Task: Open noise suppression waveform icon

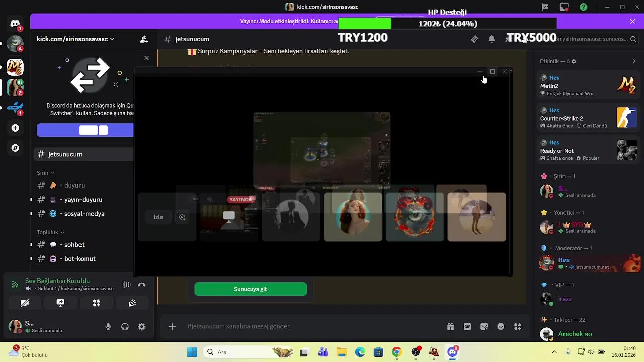Action: 126,285
